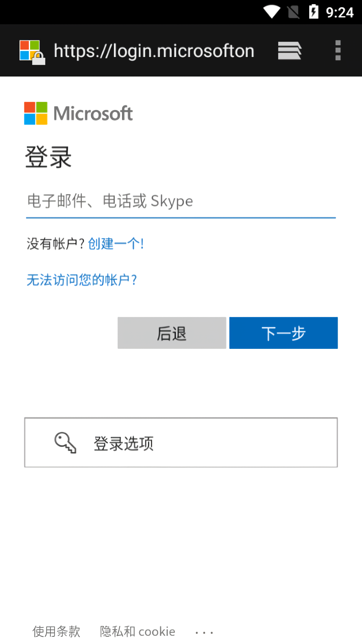
Task: Click the 下一步 button to proceed
Action: click(283, 333)
